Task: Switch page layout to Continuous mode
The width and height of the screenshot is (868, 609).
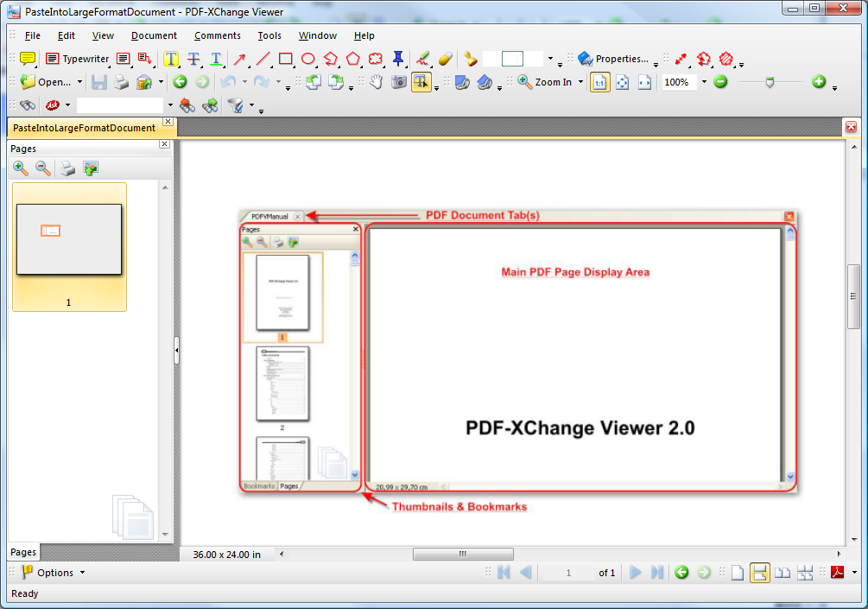Action: pos(760,572)
